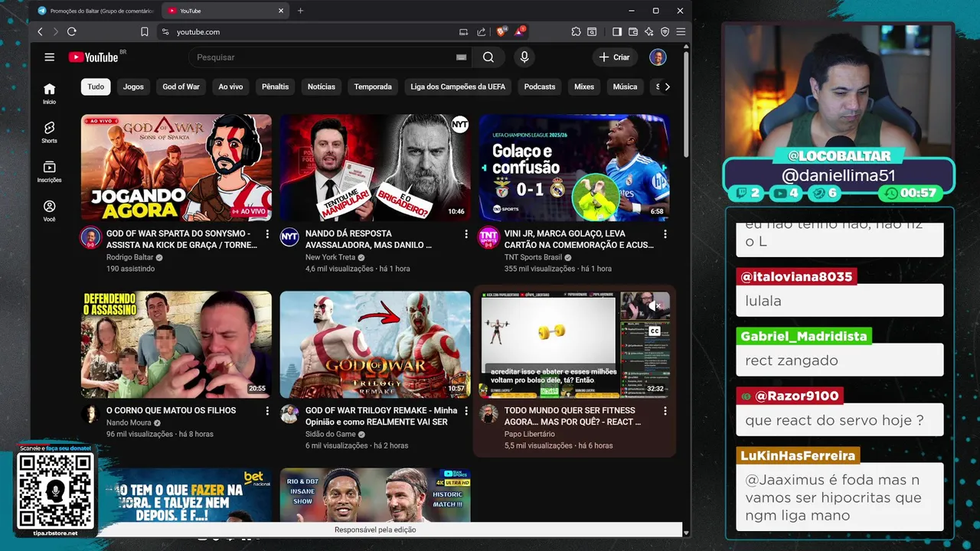
Task: Select the Notícias filter chip
Action: 322,87
